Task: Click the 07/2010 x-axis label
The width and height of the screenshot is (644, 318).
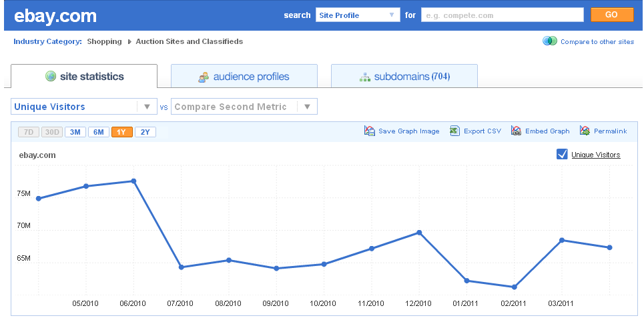Action: pos(180,303)
